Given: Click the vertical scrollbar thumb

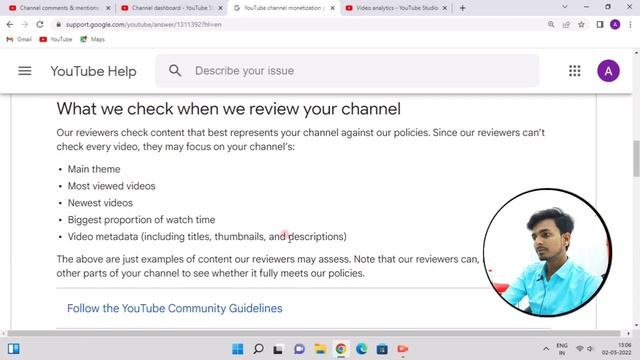Looking at the screenshot, I should (636, 158).
